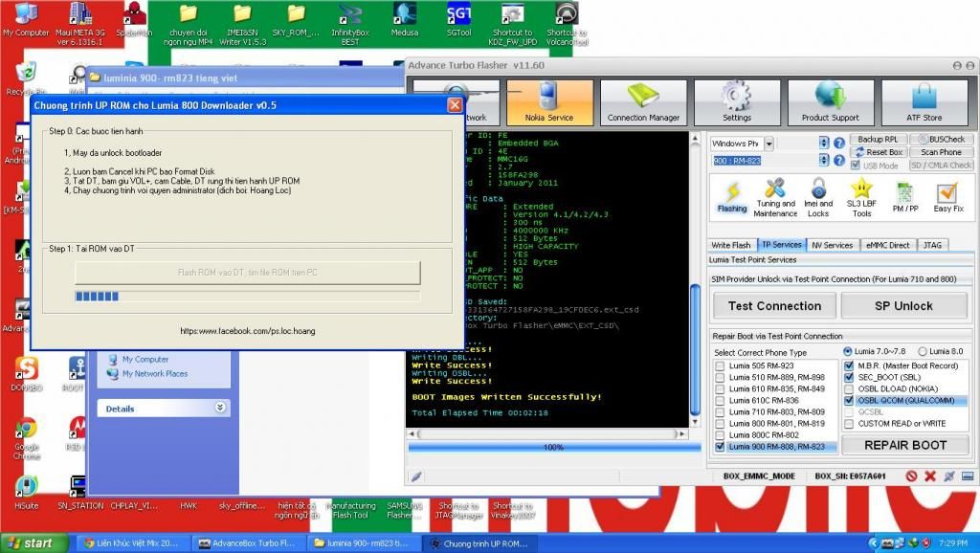Click the pencil icon below the progress bar

(x=416, y=476)
